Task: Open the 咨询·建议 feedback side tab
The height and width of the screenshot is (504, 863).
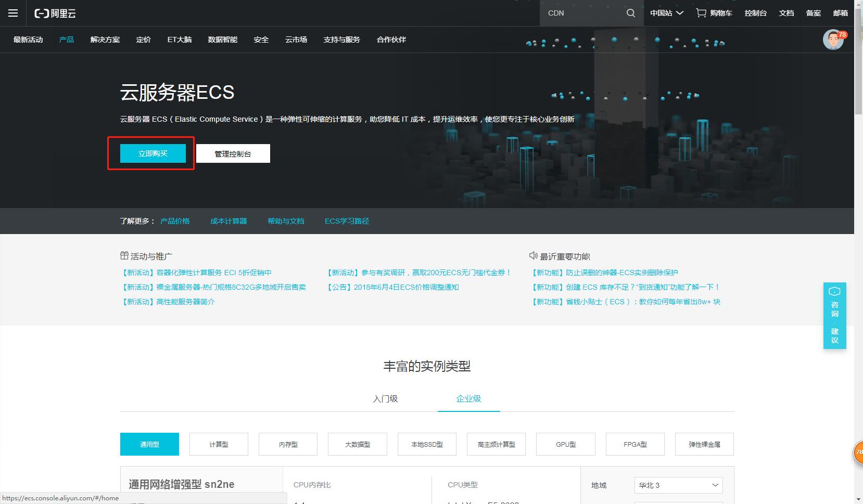Action: click(x=834, y=316)
